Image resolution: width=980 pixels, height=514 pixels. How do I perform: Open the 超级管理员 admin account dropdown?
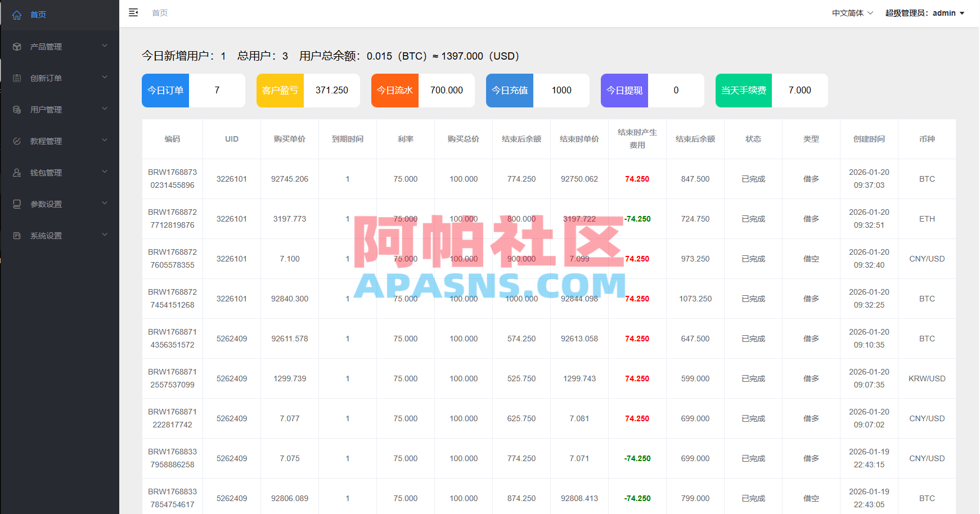925,13
